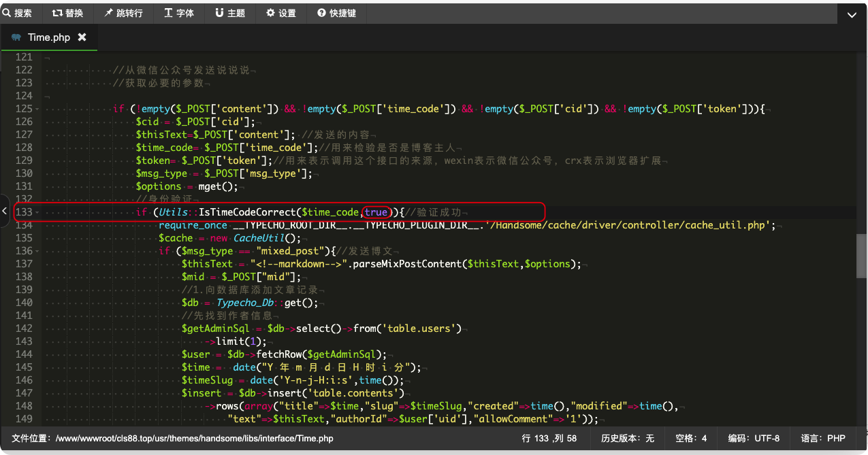Expand the left side panel arrow

point(4,212)
